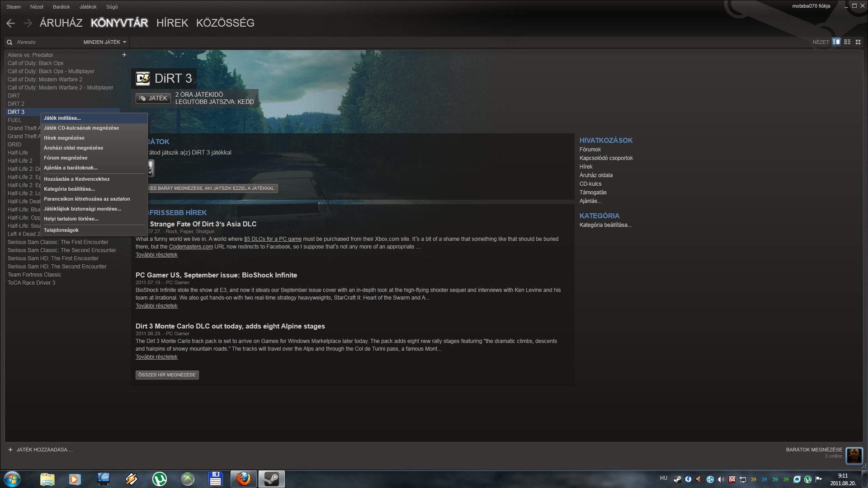This screenshot has height=488, width=868.
Task: Open Támogatás link
Action: tap(593, 192)
